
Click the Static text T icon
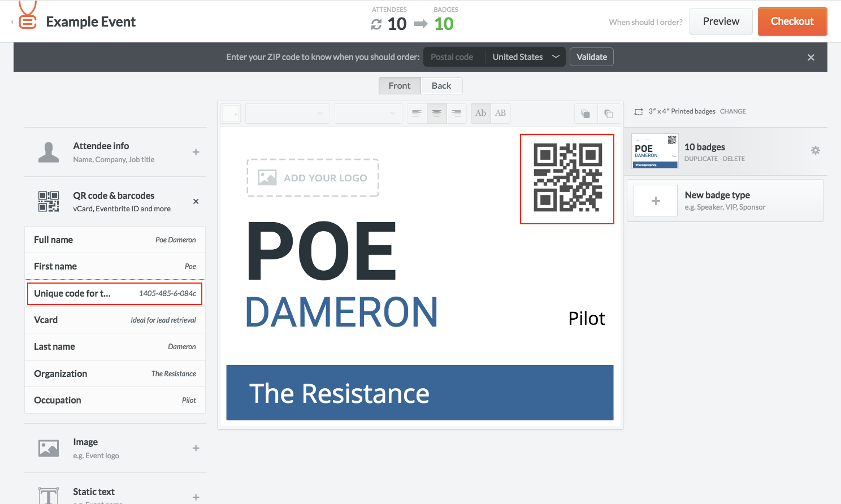pyautogui.click(x=49, y=496)
